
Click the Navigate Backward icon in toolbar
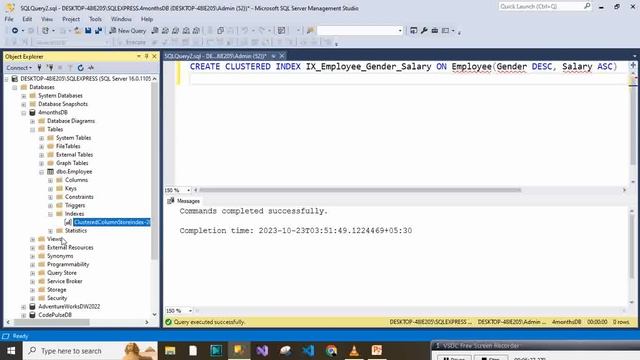click(15, 31)
